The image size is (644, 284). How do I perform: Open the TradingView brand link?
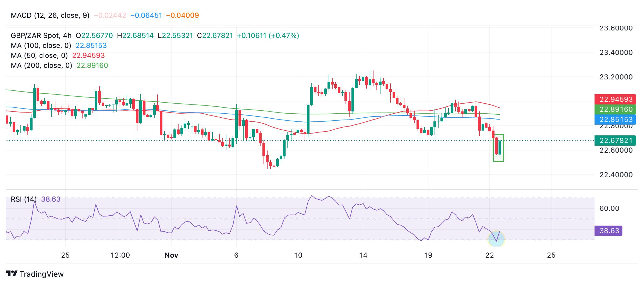click(35, 274)
